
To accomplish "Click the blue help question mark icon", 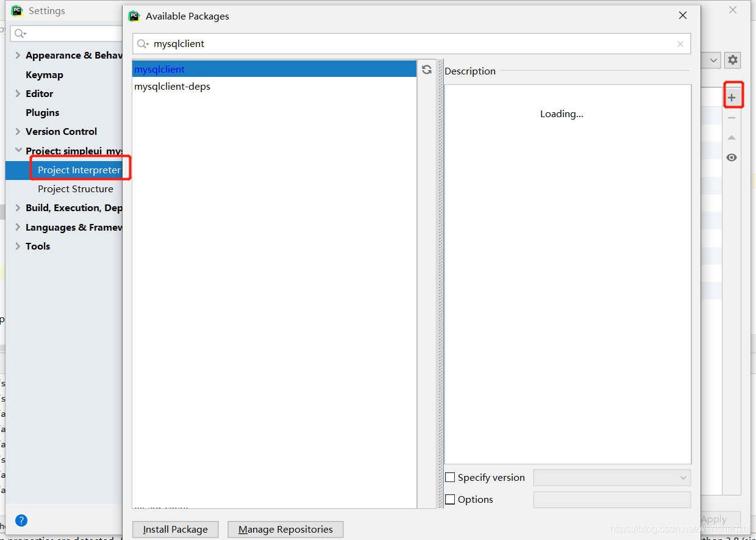I will click(x=21, y=520).
